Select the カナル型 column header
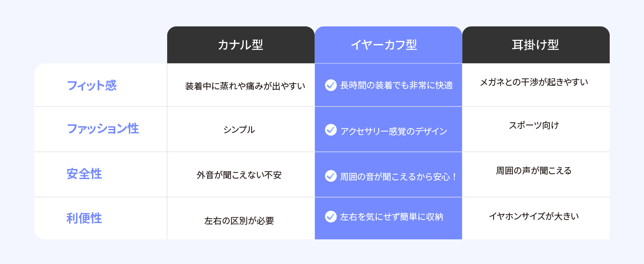 pos(241,45)
